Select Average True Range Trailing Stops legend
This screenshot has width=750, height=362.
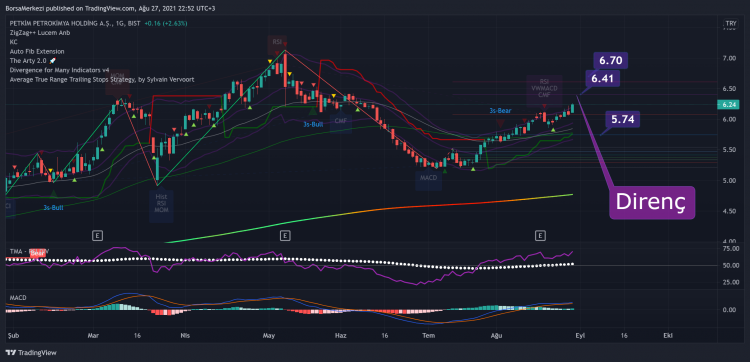pyautogui.click(x=102, y=80)
